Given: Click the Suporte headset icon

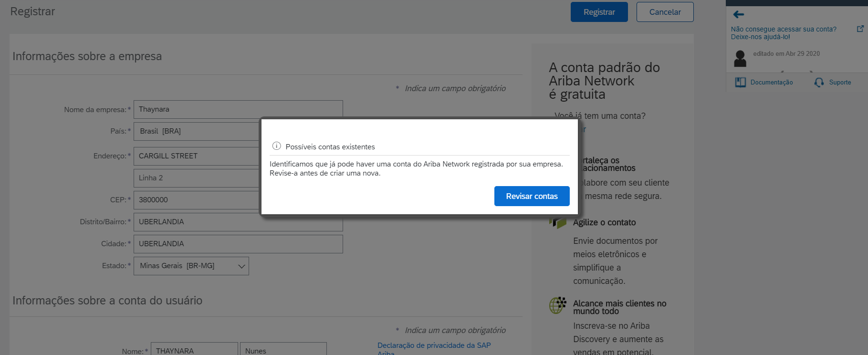Looking at the screenshot, I should tap(819, 83).
